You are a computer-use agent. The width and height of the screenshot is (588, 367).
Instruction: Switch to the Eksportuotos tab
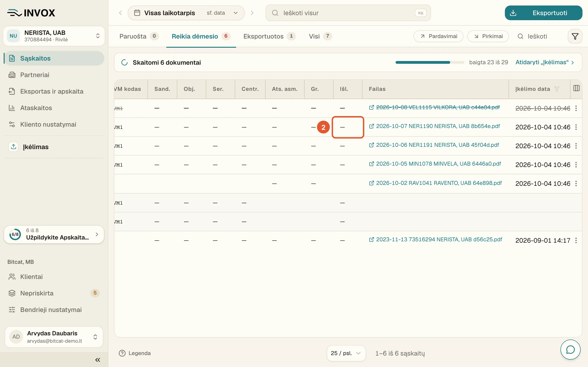tap(269, 36)
